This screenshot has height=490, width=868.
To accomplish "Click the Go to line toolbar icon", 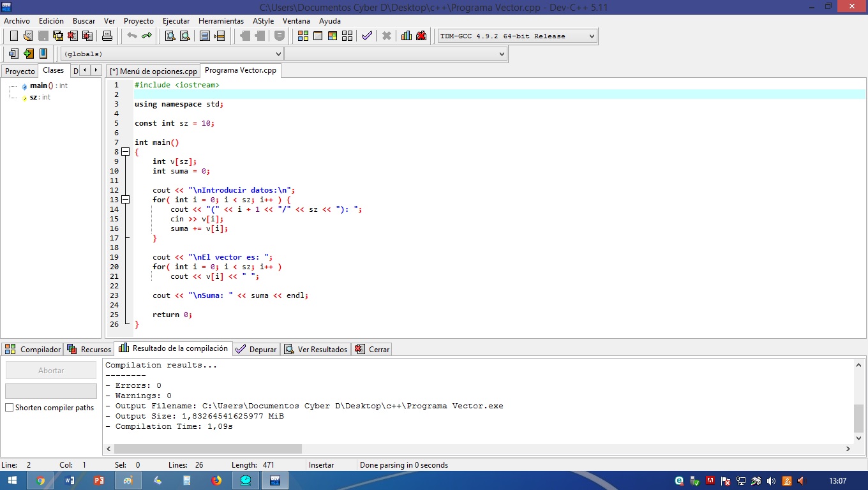I will (220, 36).
